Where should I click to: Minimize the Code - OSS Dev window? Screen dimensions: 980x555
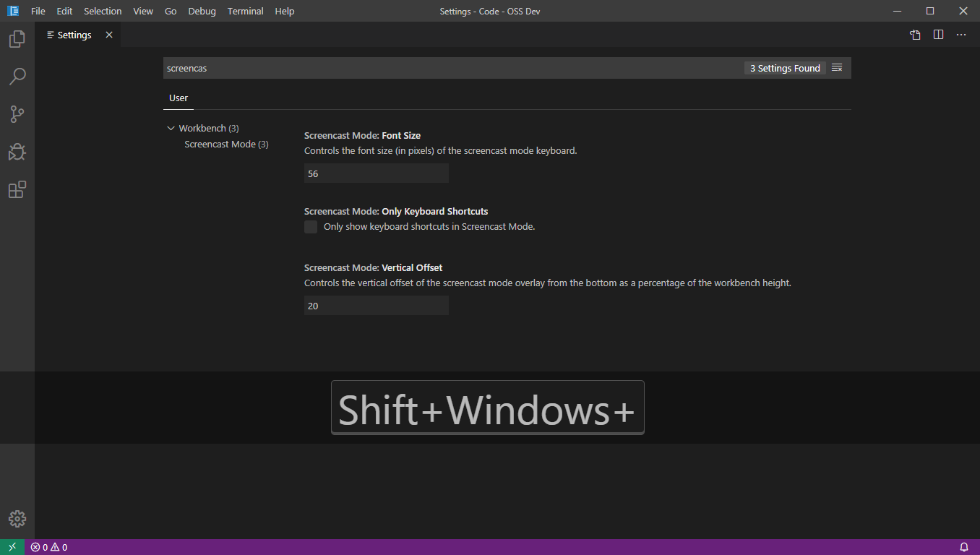(897, 11)
